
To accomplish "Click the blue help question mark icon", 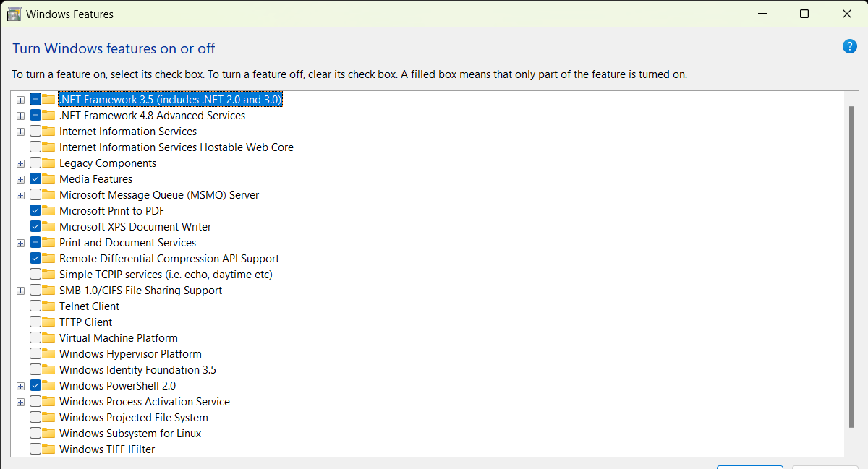I will (850, 47).
